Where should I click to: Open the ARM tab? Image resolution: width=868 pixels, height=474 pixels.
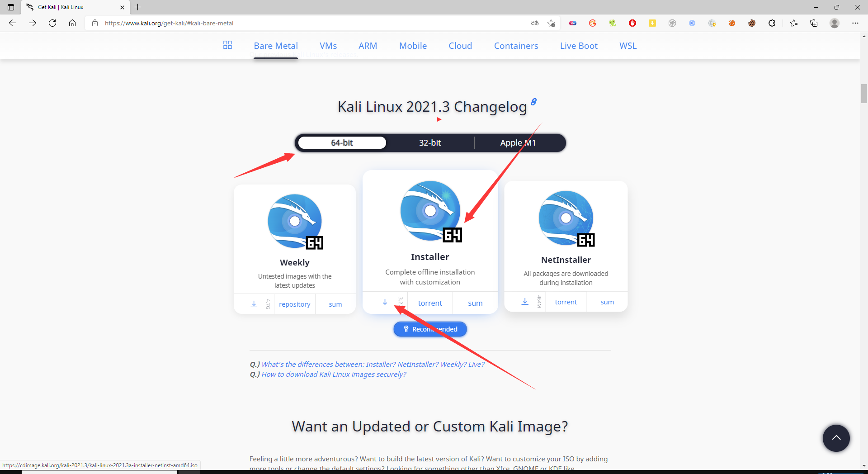(368, 46)
